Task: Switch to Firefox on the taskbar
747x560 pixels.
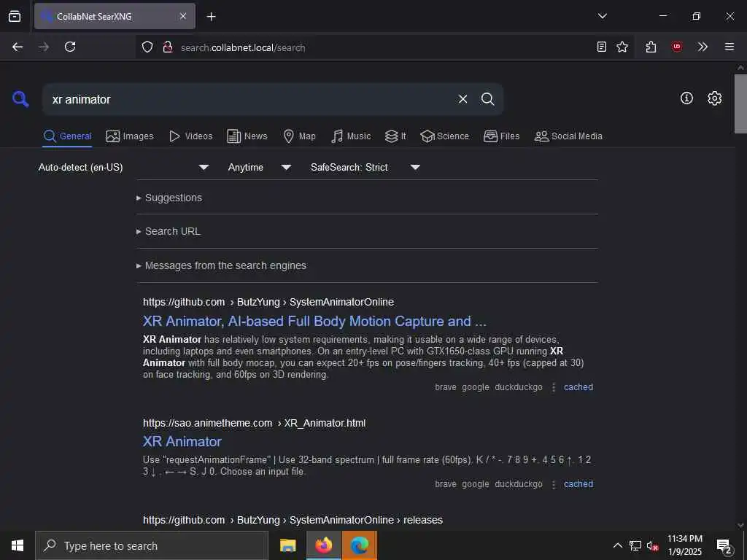Action: pos(323,545)
